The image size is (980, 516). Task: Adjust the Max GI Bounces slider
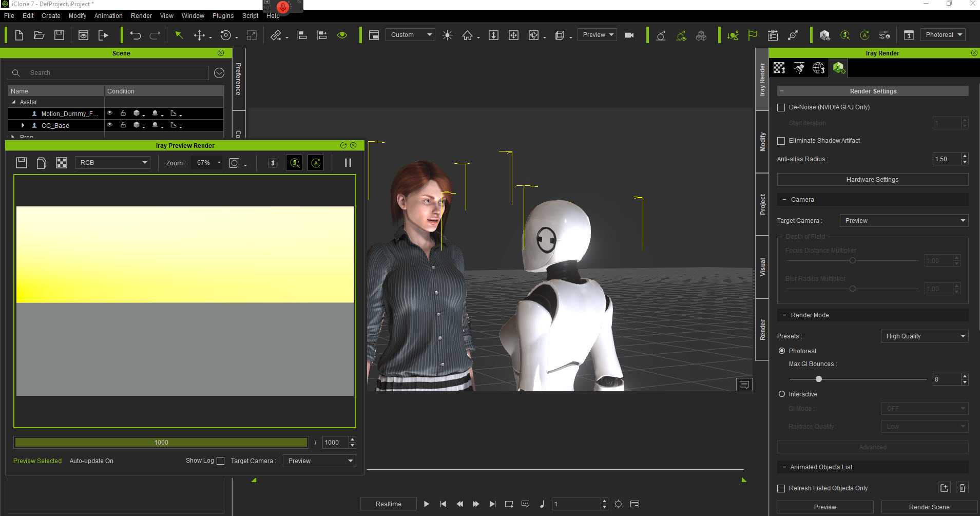[819, 379]
